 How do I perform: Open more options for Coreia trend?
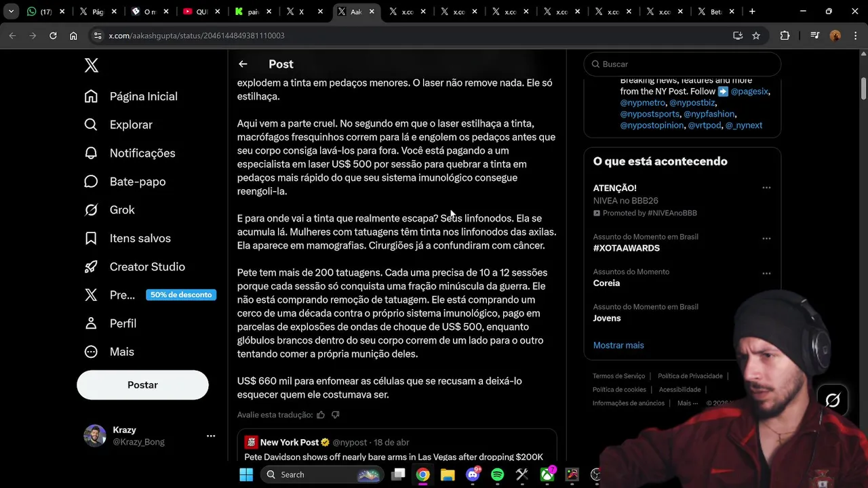766,274
